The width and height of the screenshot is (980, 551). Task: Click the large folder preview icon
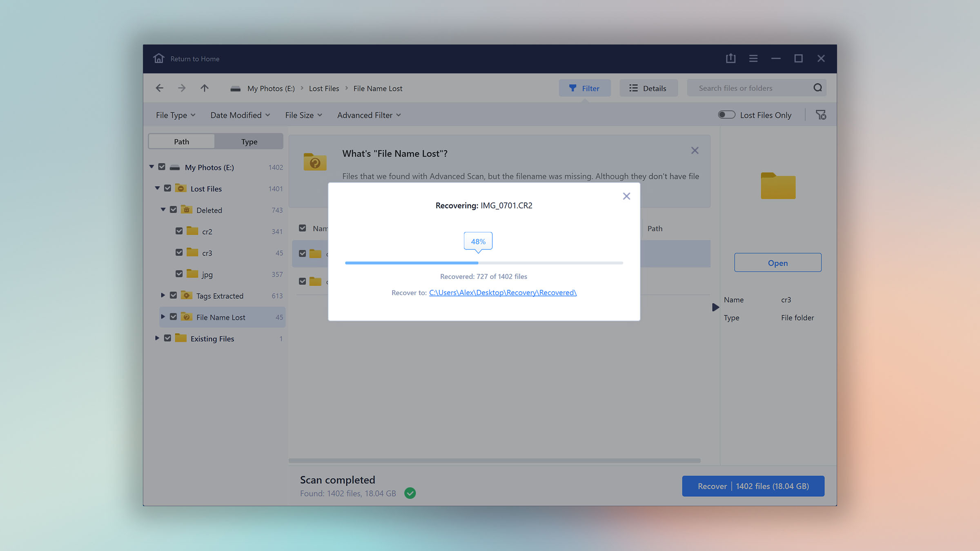pyautogui.click(x=778, y=186)
